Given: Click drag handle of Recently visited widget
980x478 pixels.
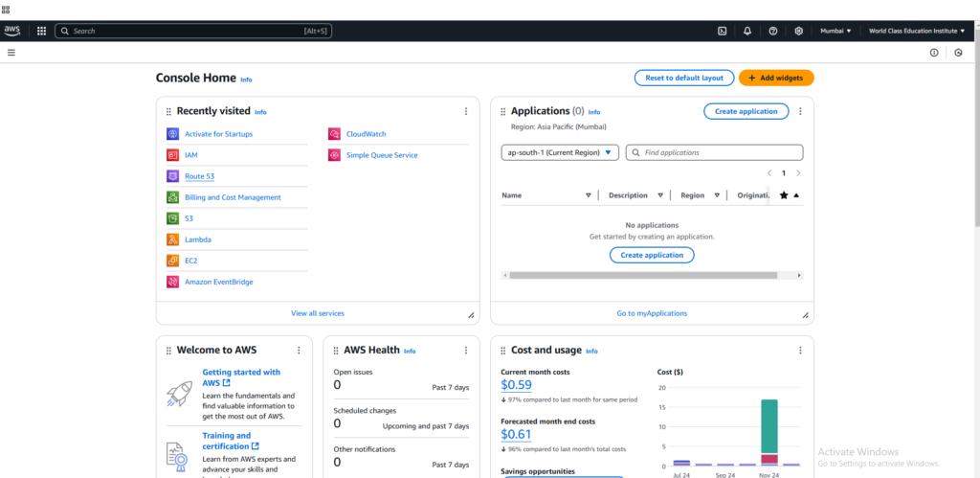Looking at the screenshot, I should 168,111.
